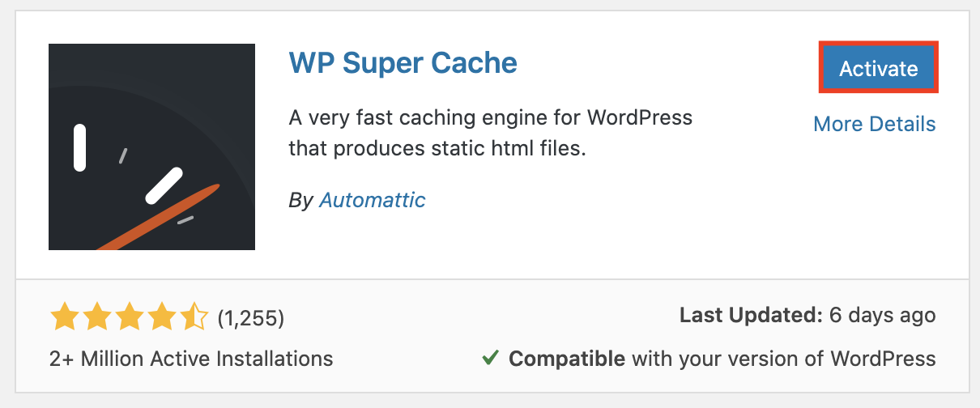Click the third rating star

tap(130, 318)
